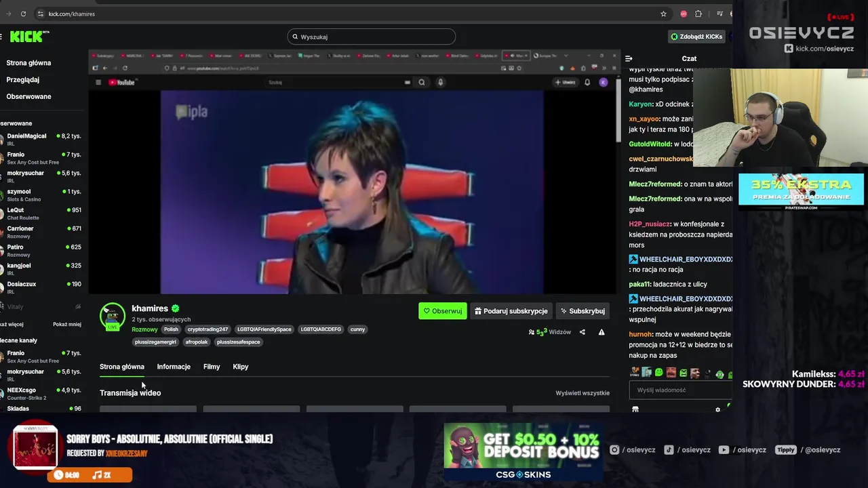Click YouTube logo inside the stream video
Viewport: 868px width, 488px height.
tap(121, 83)
